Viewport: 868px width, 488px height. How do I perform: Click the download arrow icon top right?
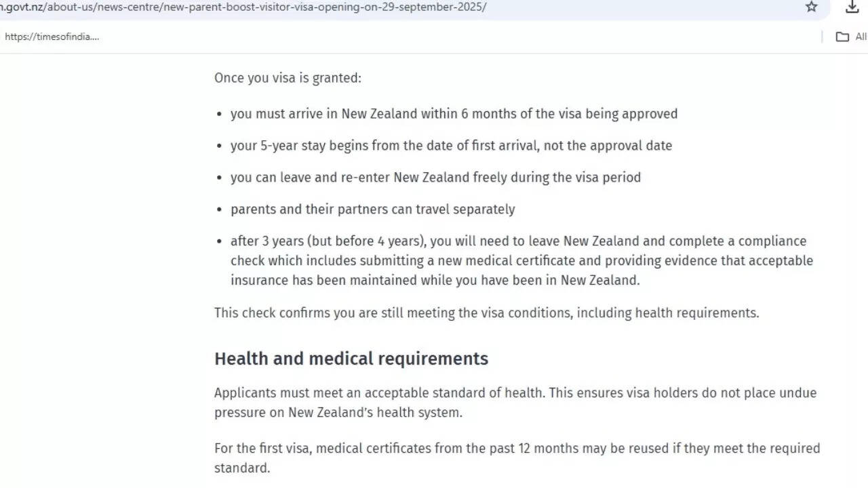(x=852, y=7)
